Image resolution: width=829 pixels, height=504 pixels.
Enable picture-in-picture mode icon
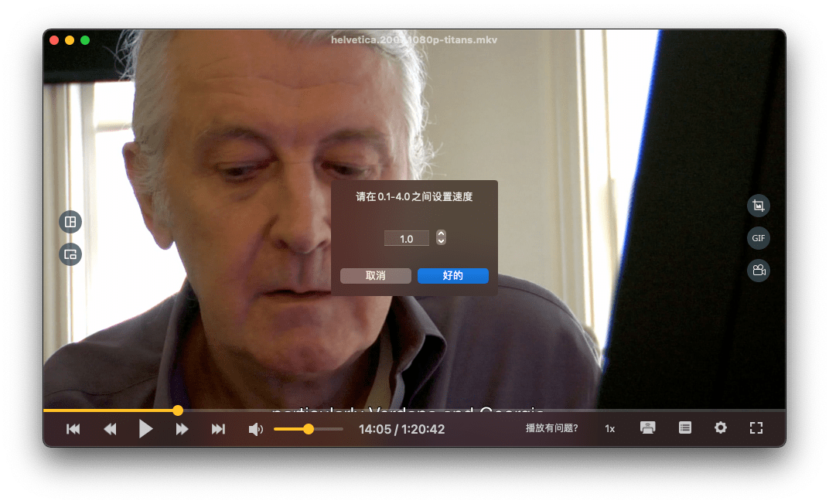tap(70, 254)
